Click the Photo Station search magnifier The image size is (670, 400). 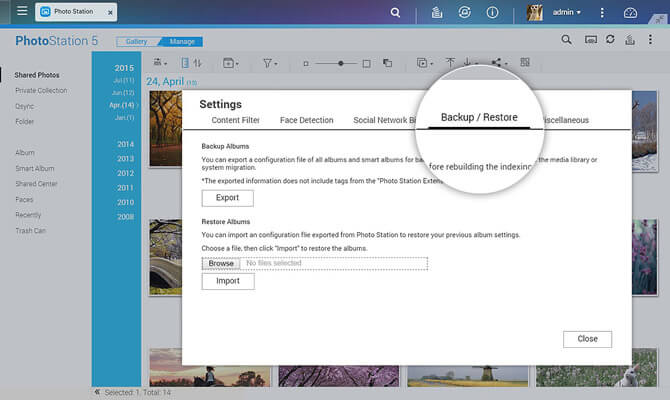(567, 40)
